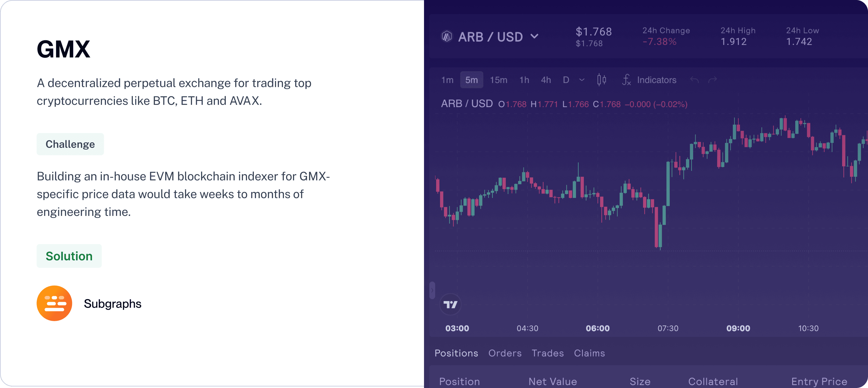Viewport: 868px width, 388px height.
Task: Click the Indicators fx icon
Action: pyautogui.click(x=627, y=80)
